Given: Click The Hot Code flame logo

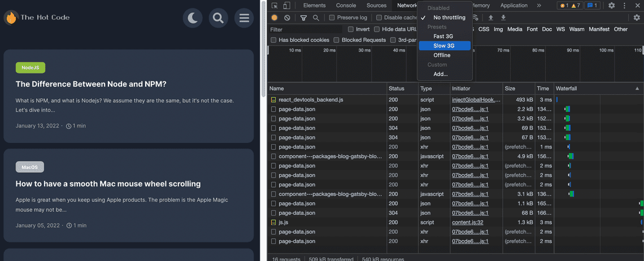Looking at the screenshot, I should coord(11,18).
